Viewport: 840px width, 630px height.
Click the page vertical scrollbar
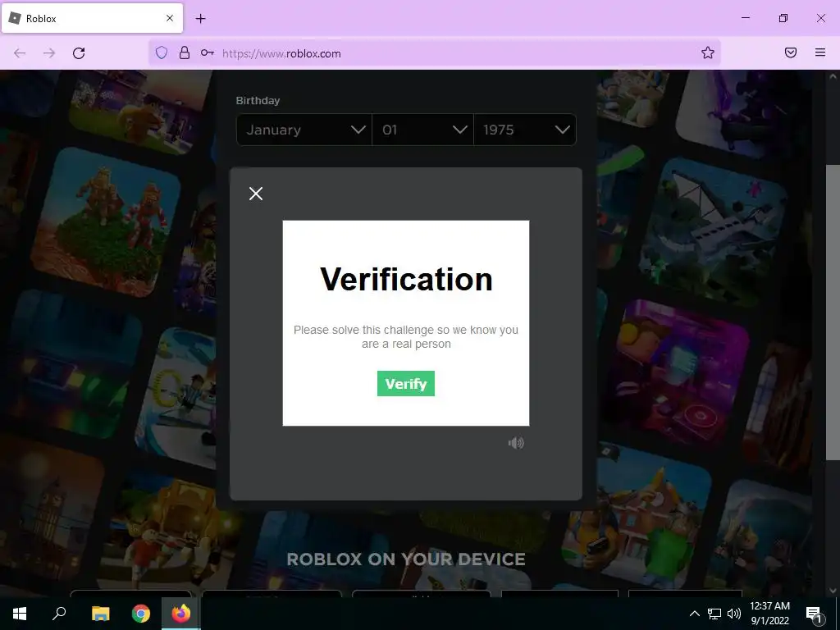coord(833,312)
